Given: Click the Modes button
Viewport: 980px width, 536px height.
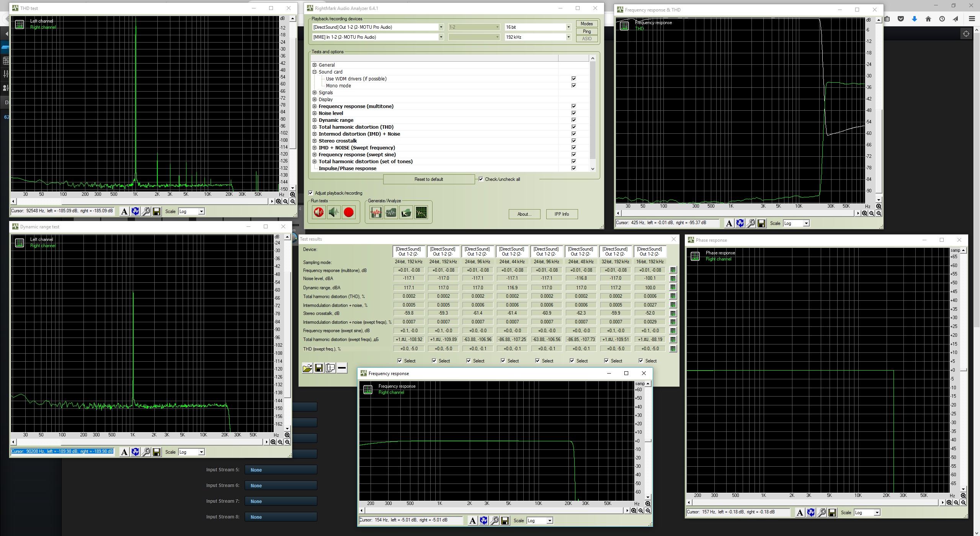Looking at the screenshot, I should click(x=586, y=24).
